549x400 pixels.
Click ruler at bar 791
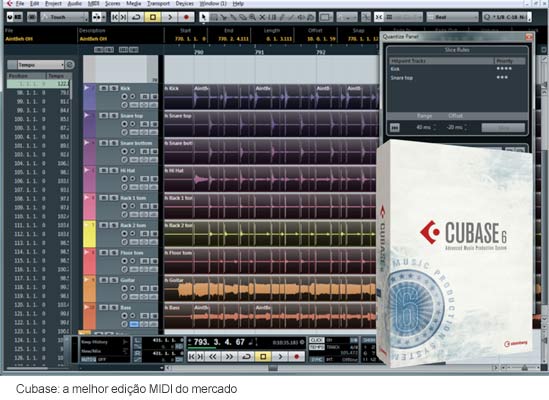coord(259,52)
